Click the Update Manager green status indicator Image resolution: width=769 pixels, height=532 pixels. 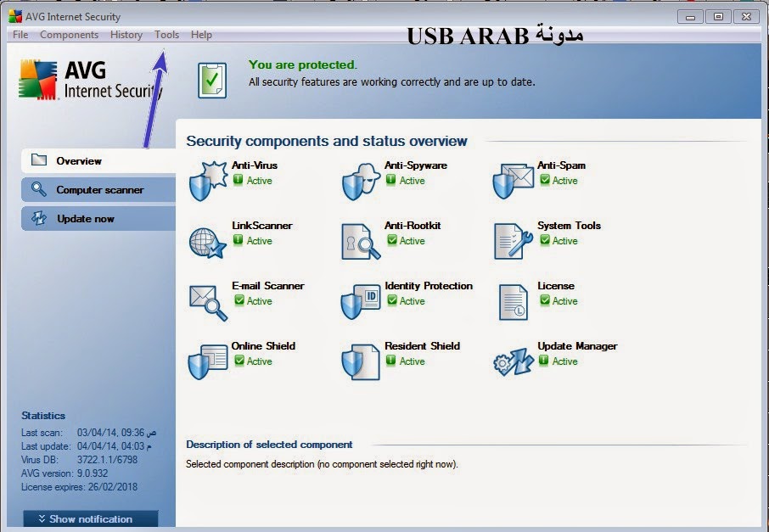(543, 361)
